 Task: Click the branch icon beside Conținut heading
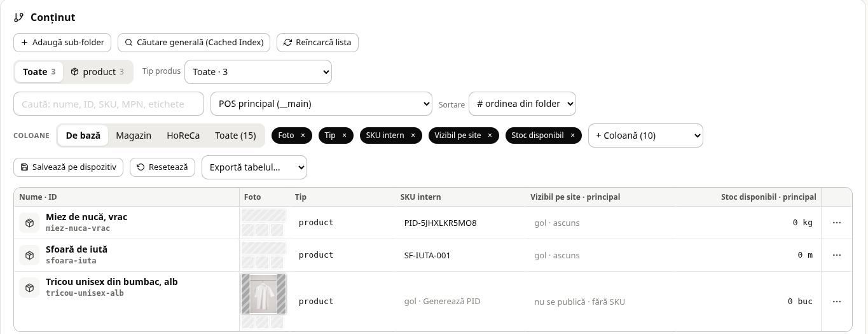pyautogui.click(x=19, y=18)
